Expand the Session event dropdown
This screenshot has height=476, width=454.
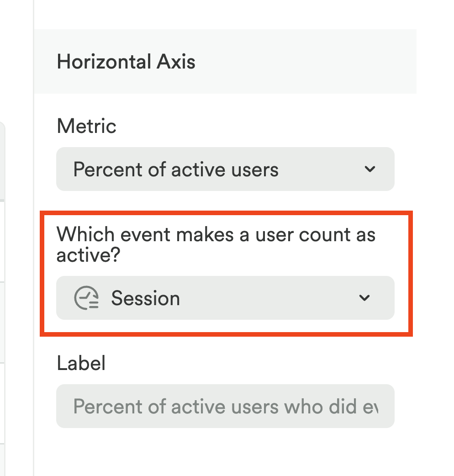(225, 298)
